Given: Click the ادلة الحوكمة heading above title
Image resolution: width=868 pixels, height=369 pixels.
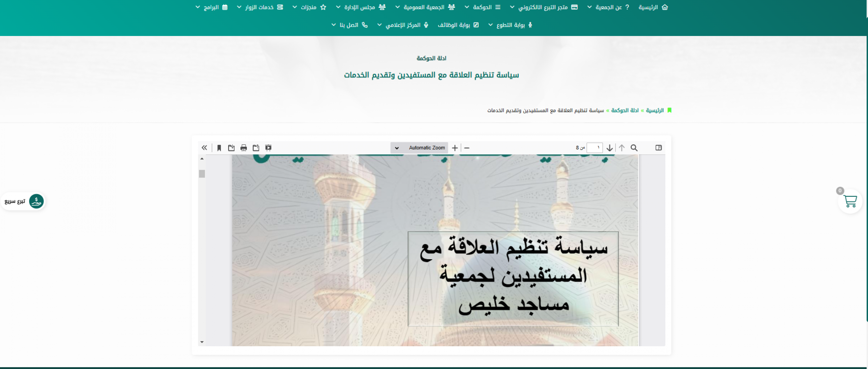Looking at the screenshot, I should click(431, 58).
